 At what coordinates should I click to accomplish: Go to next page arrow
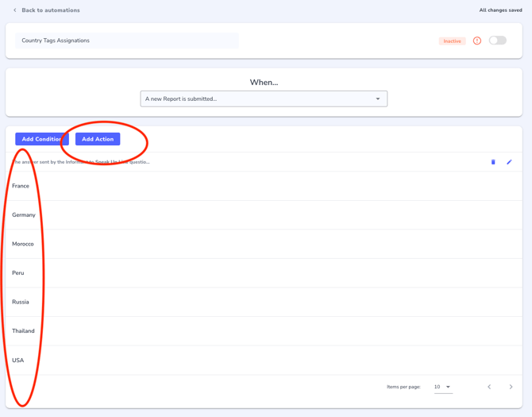[511, 387]
